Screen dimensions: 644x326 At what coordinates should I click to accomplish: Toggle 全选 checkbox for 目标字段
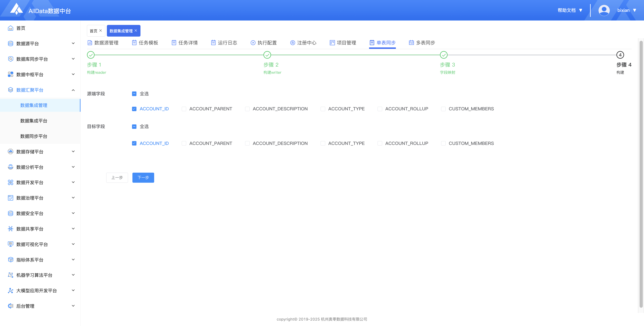[x=134, y=127]
